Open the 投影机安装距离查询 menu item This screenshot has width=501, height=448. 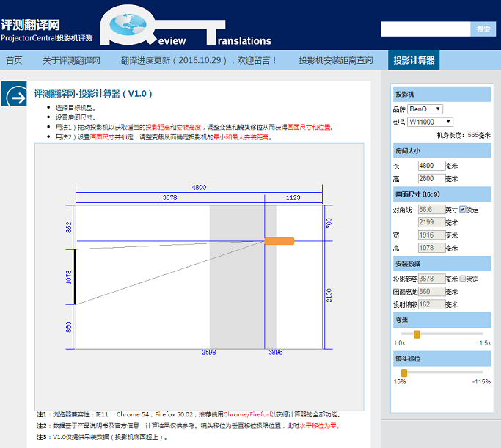coord(336,60)
